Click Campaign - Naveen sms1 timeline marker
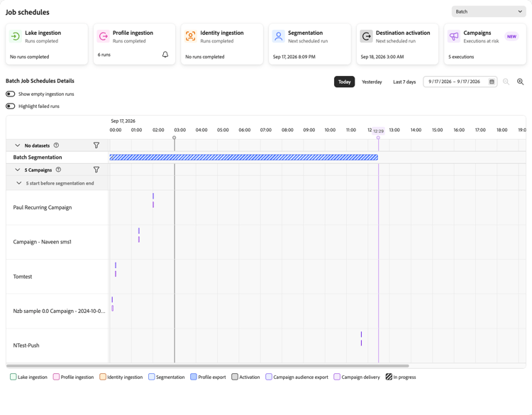The image size is (532, 415). (x=139, y=235)
